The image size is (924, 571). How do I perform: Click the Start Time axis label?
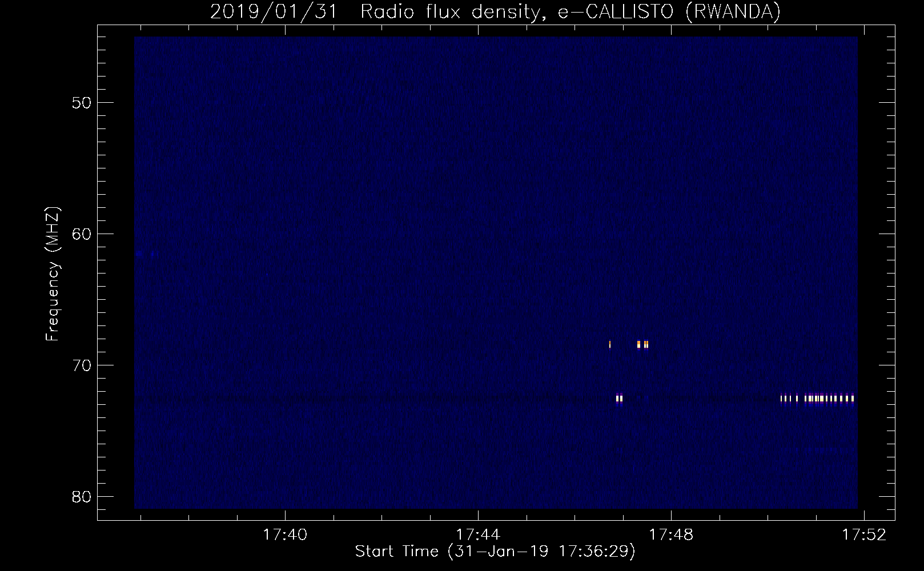[x=495, y=552]
